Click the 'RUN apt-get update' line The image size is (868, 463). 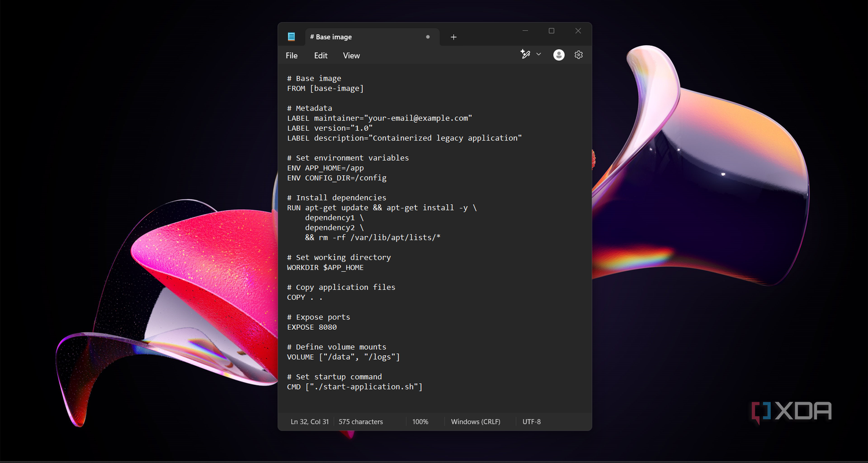[x=382, y=208]
